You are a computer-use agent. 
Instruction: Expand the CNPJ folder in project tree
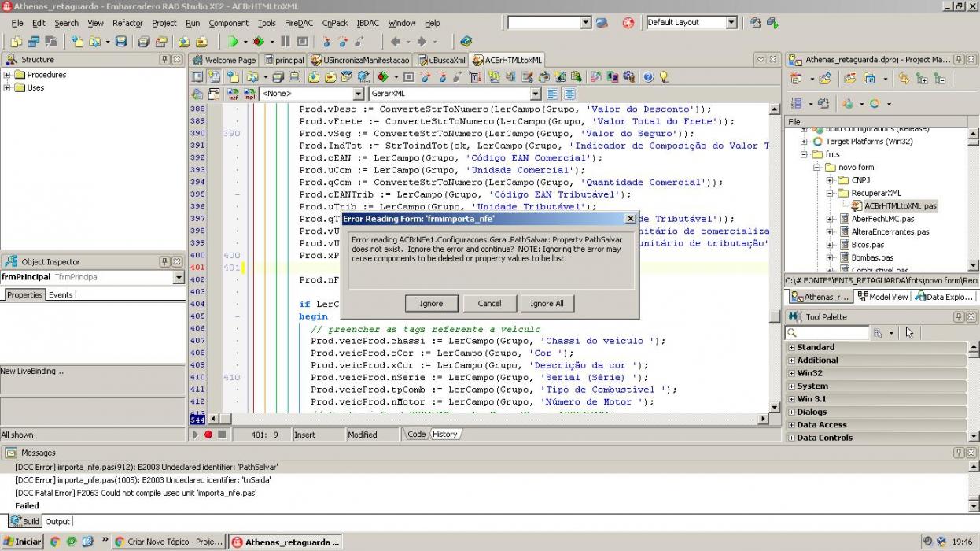(x=830, y=180)
